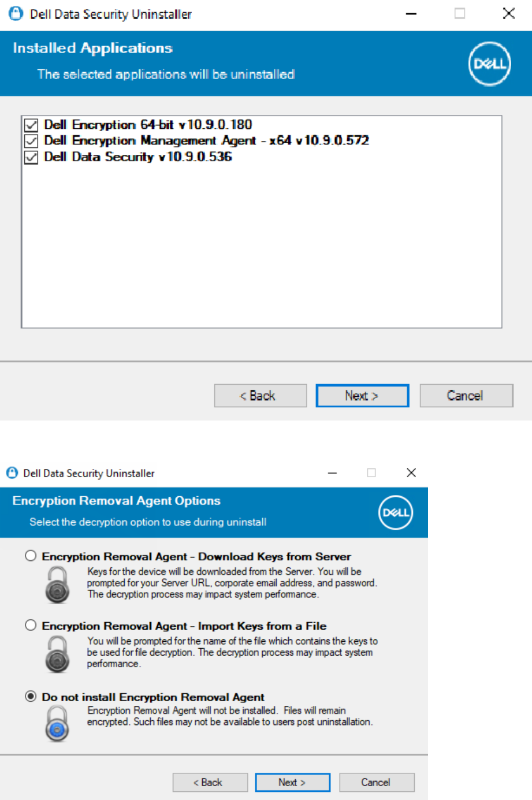Click the padlock icon beside Download Keys option
This screenshot has width=532, height=800.
57,584
